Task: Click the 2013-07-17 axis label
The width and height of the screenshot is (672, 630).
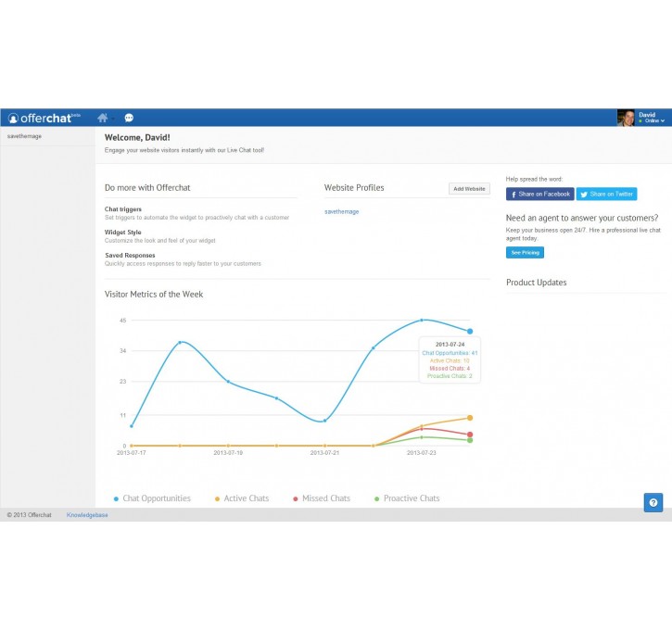Action: 132,453
